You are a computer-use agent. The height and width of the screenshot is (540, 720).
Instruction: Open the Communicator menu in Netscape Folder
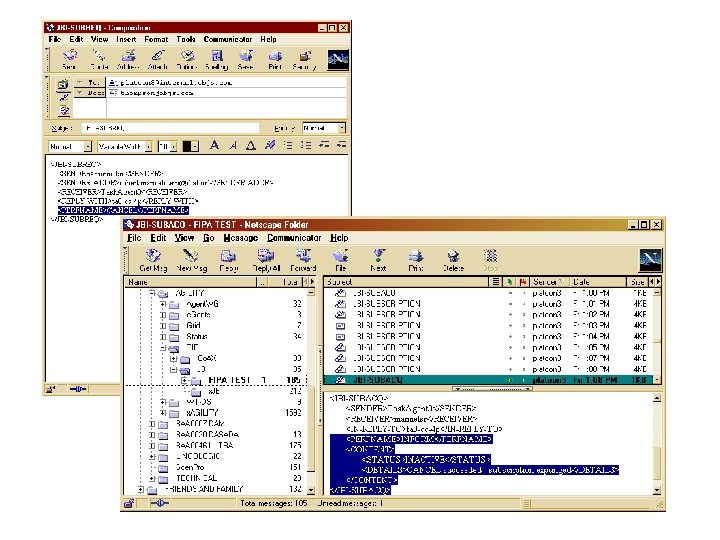click(294, 238)
